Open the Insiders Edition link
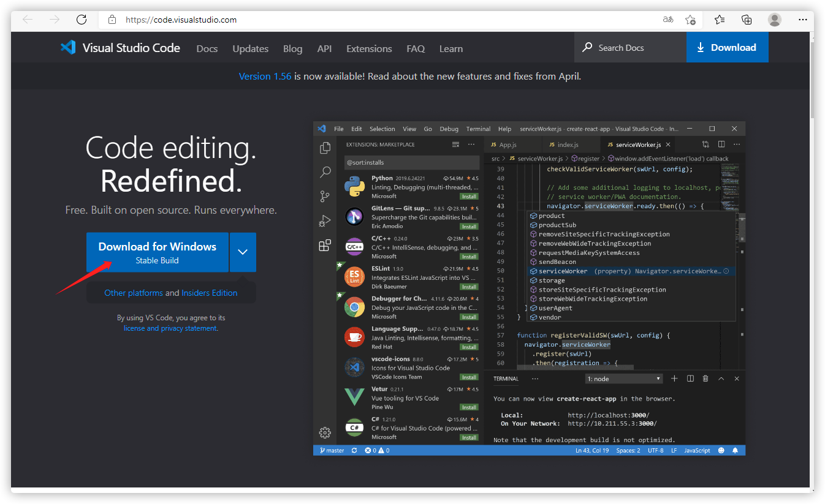825x504 pixels. [210, 293]
